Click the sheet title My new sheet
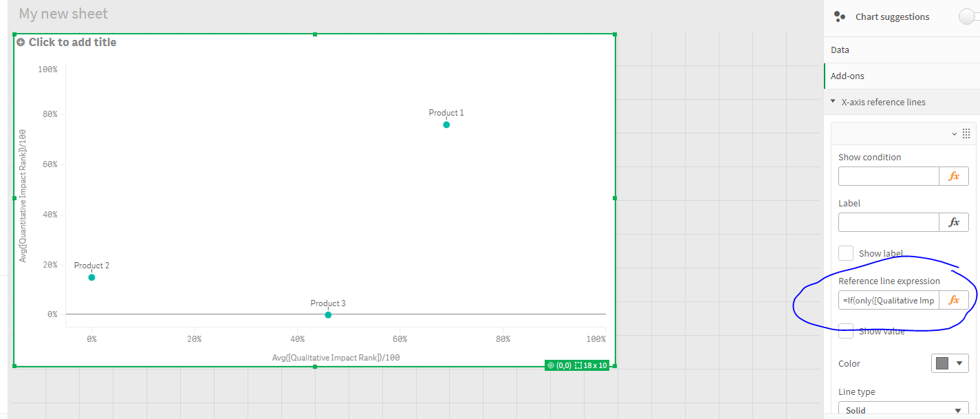The image size is (980, 419). pos(63,13)
